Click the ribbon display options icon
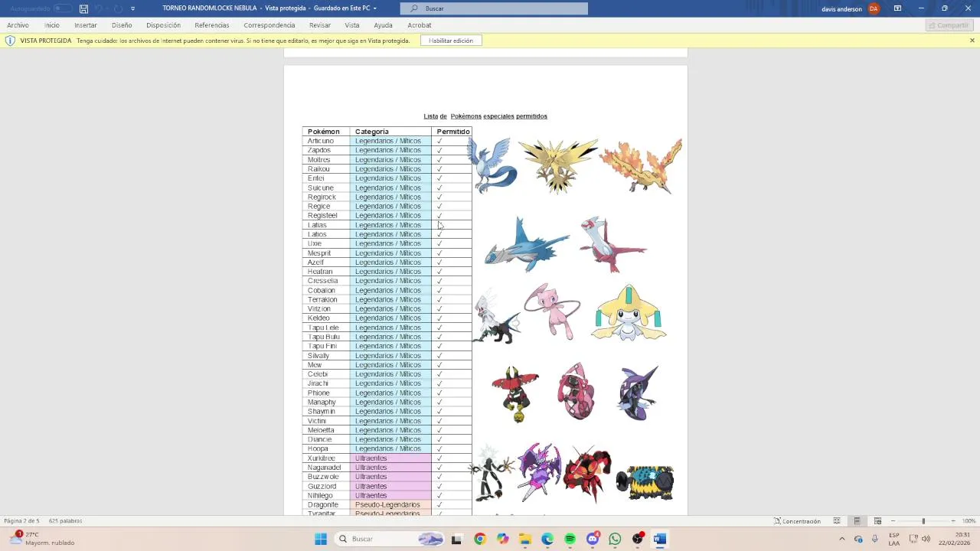Image resolution: width=980 pixels, height=551 pixels. [897, 8]
